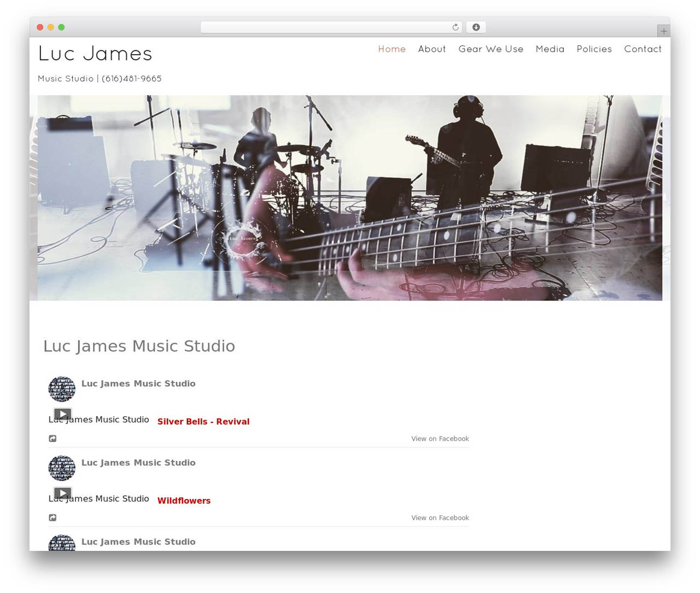Play the Silver Bells - Revival video
Image resolution: width=700 pixels, height=593 pixels.
pyautogui.click(x=63, y=414)
